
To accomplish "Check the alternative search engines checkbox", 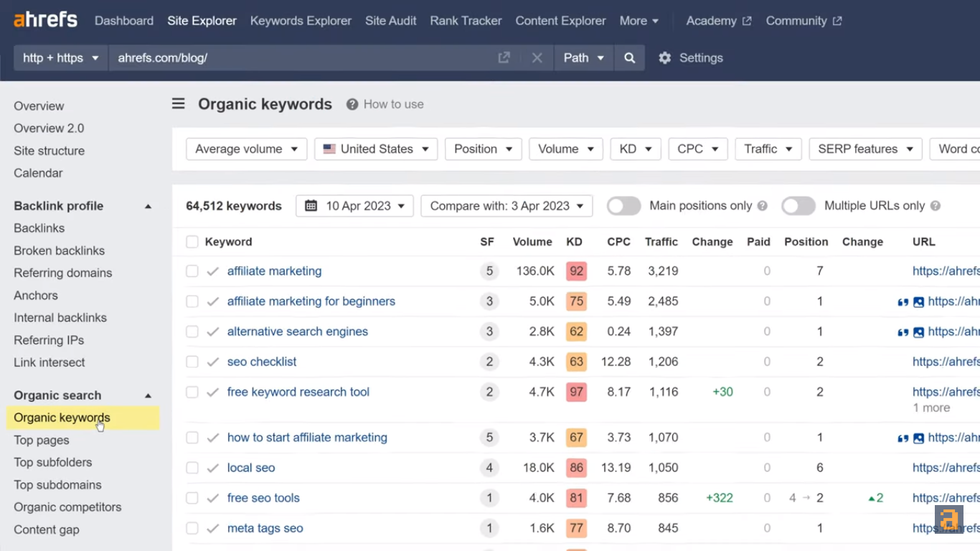I will (x=192, y=331).
